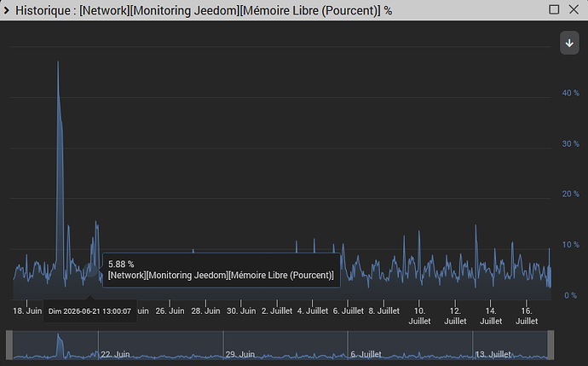Click the 5.88 % tooltip value

click(121, 264)
